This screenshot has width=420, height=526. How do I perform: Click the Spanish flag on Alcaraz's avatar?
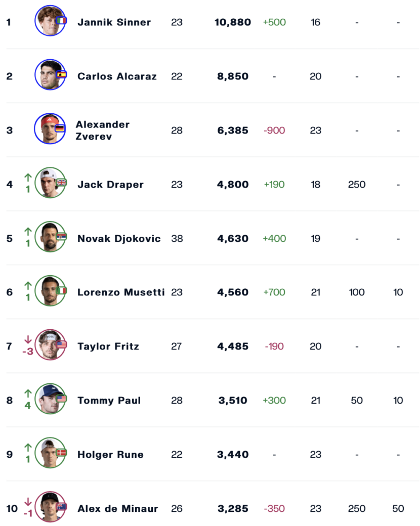[61, 74]
